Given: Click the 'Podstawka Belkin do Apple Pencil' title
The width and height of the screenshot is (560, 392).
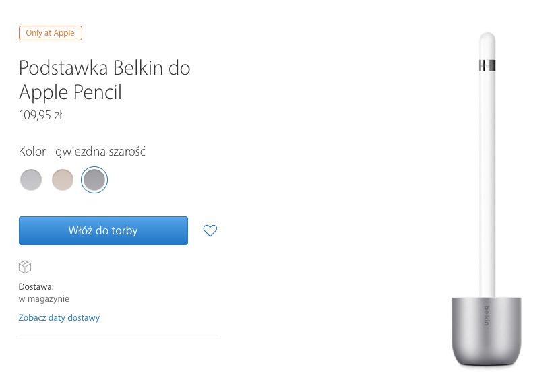Looking at the screenshot, I should tap(104, 79).
